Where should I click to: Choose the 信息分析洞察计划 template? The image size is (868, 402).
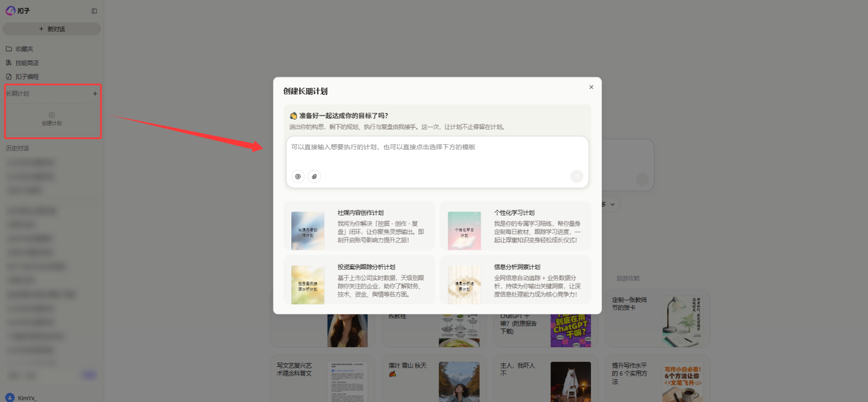coord(516,280)
